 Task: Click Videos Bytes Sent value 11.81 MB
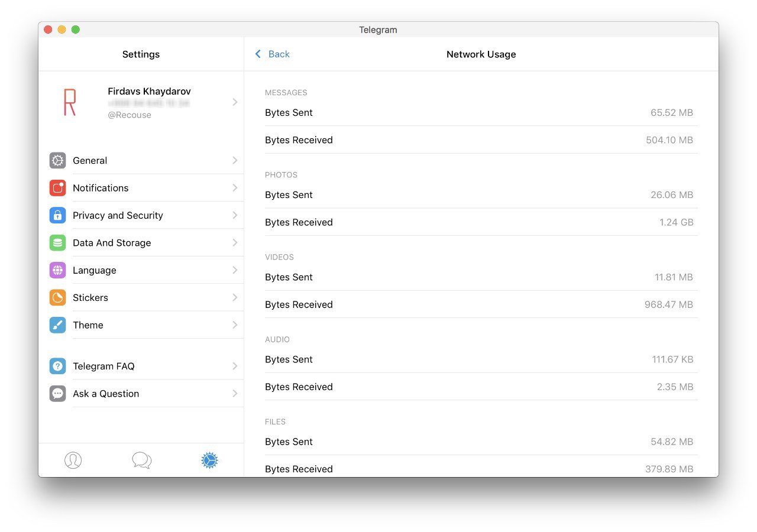click(674, 277)
